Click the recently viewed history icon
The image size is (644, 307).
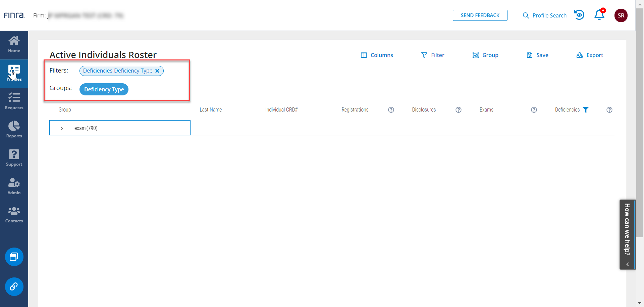(x=579, y=15)
